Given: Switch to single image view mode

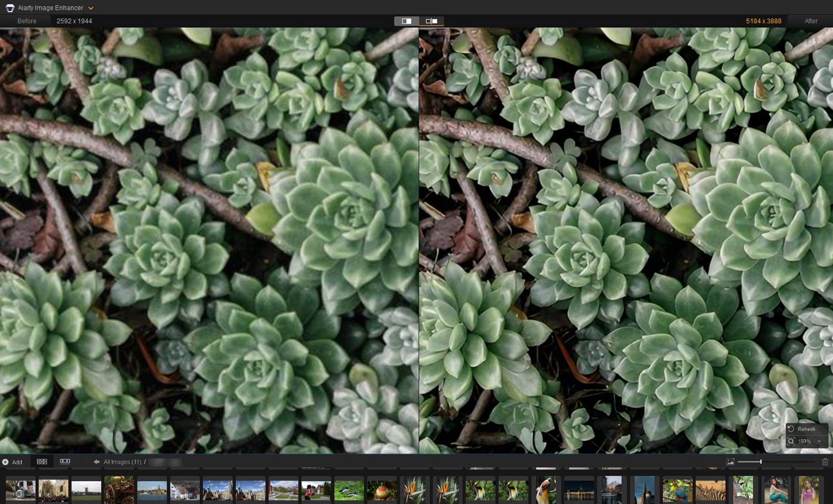Looking at the screenshot, I should point(407,21).
